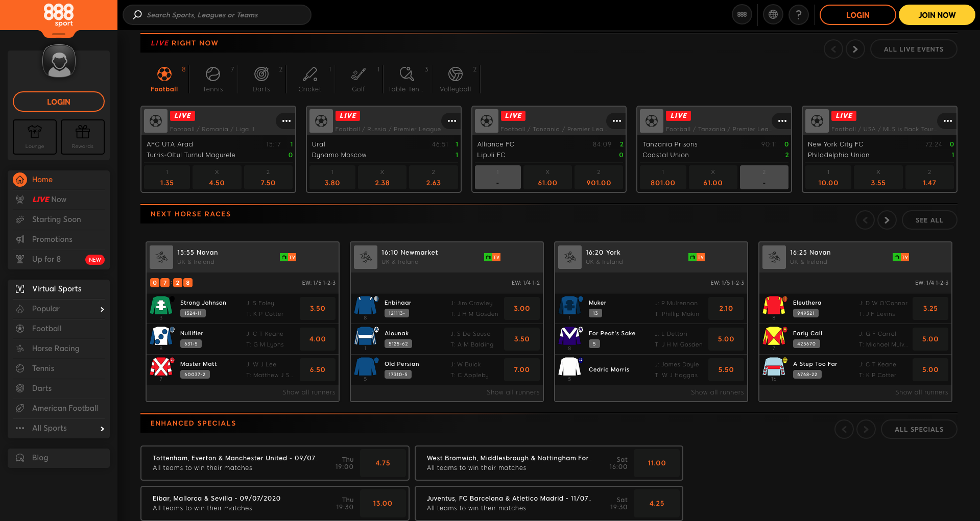980x521 pixels.
Task: Show all runners for 15:55 Navan
Action: coord(308,392)
